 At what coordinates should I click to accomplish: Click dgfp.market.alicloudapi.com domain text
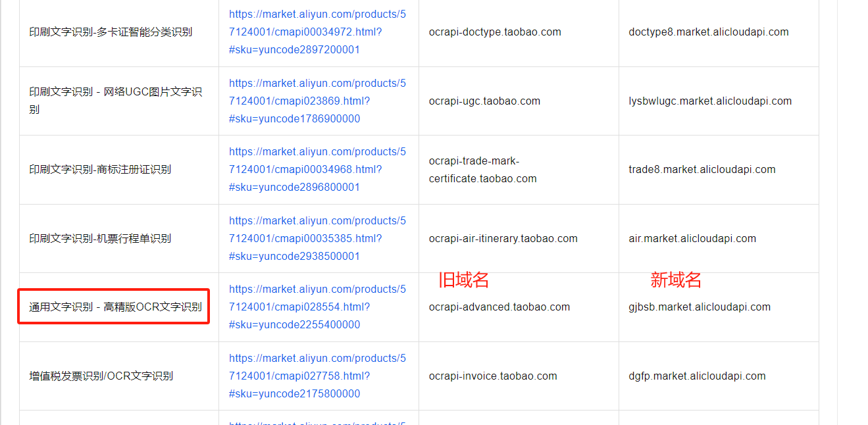pos(697,376)
